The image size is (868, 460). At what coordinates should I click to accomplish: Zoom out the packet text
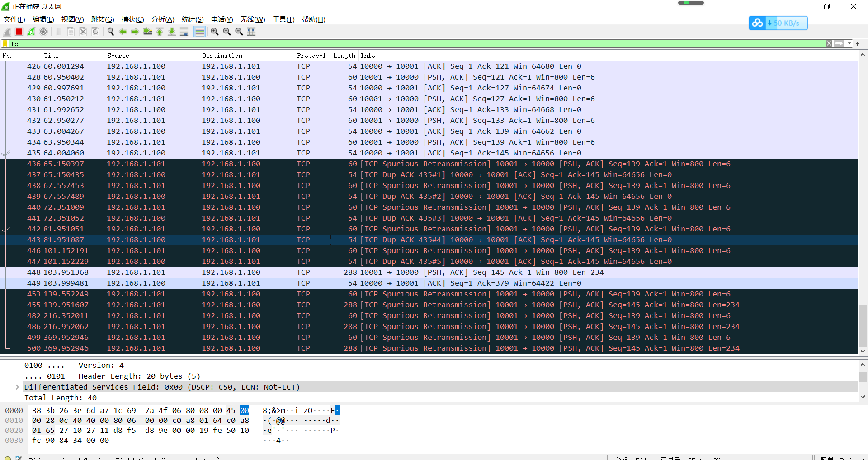coord(227,32)
